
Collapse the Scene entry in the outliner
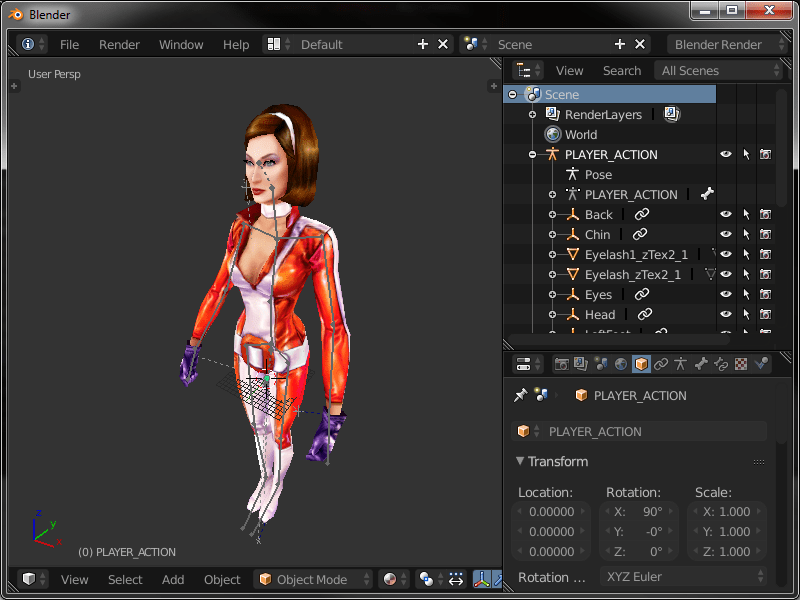(511, 93)
